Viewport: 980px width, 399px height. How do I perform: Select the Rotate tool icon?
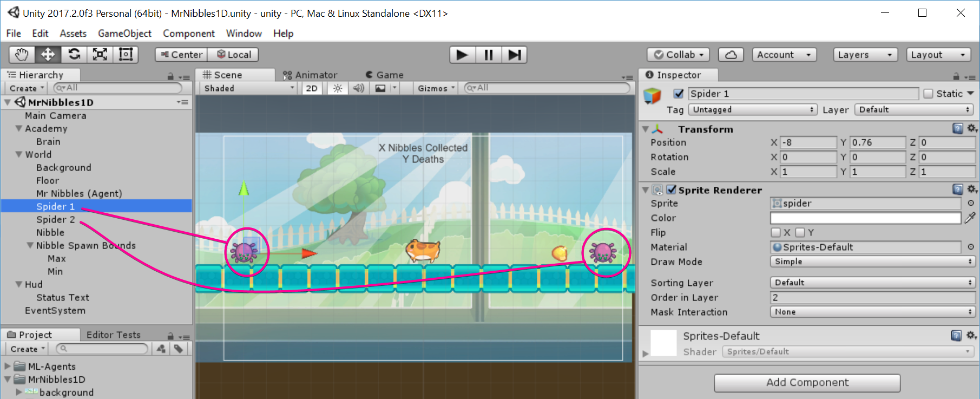(x=74, y=55)
